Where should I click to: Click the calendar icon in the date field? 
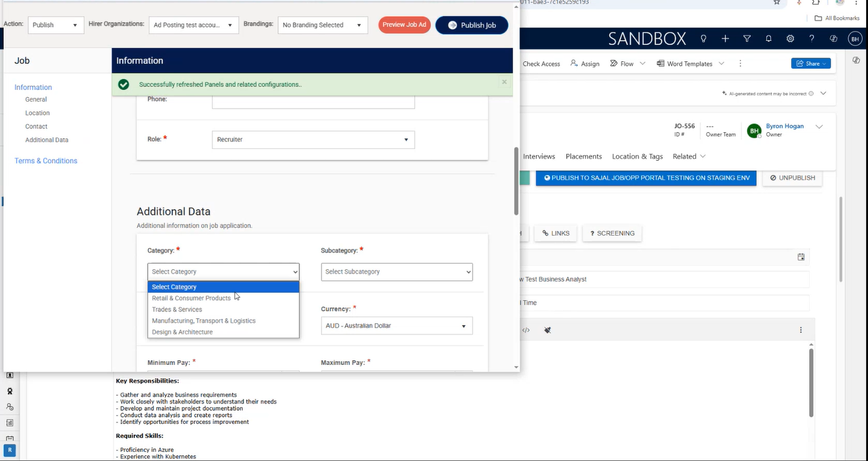coord(801,257)
